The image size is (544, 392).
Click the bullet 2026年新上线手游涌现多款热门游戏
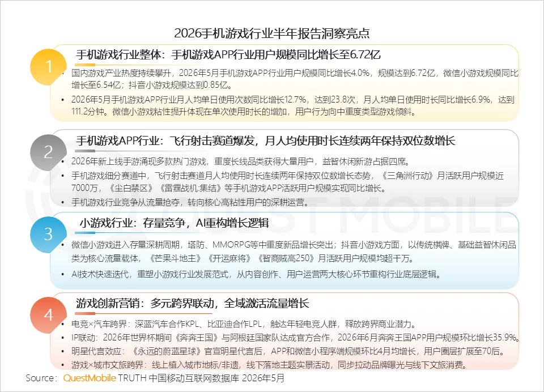point(241,161)
